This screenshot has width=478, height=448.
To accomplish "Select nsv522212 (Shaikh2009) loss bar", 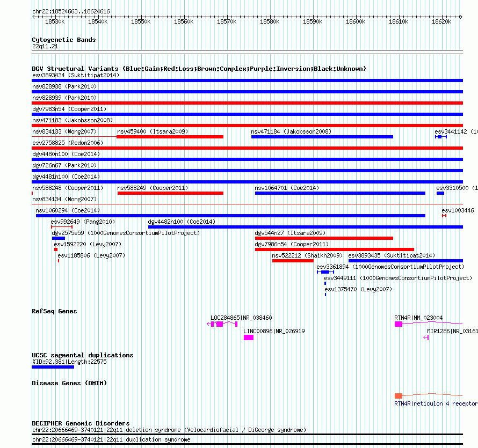I will (x=293, y=261).
